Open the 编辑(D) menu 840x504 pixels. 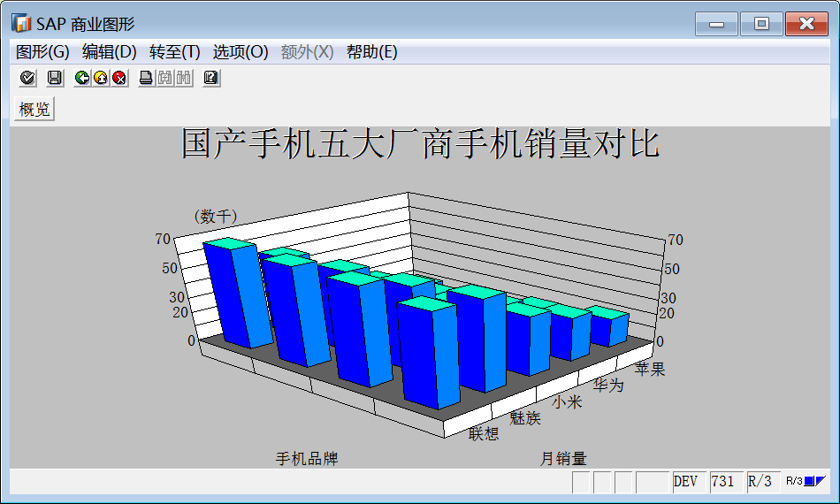110,52
